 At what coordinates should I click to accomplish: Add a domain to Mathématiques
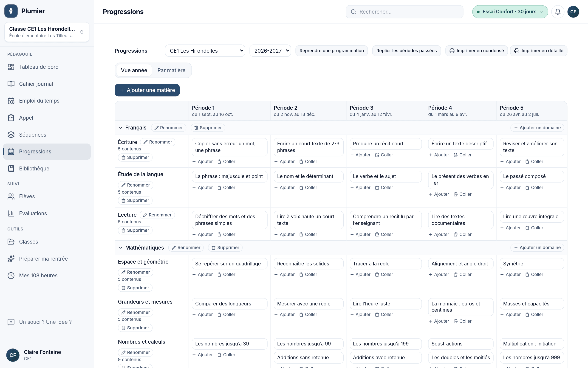[537, 248]
